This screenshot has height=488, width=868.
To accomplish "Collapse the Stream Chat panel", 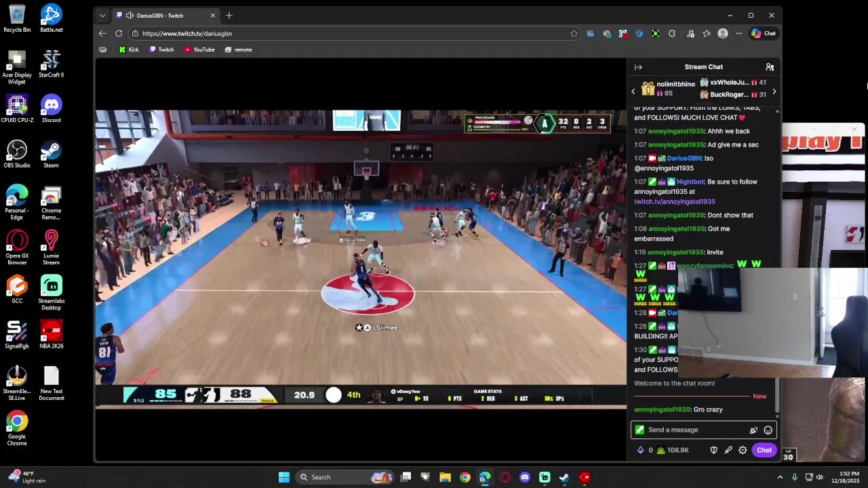I will coord(638,67).
